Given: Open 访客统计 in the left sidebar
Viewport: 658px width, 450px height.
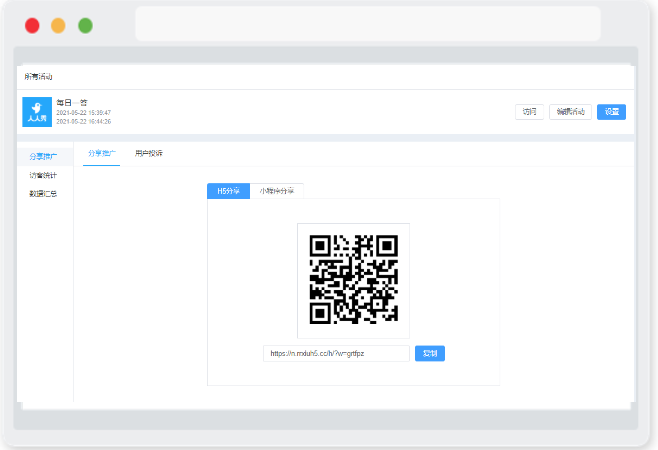Looking at the screenshot, I should [43, 175].
